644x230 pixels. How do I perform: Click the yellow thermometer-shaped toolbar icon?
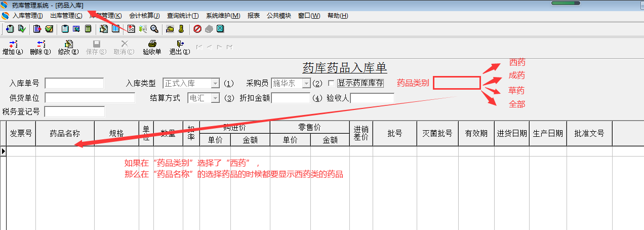181,29
